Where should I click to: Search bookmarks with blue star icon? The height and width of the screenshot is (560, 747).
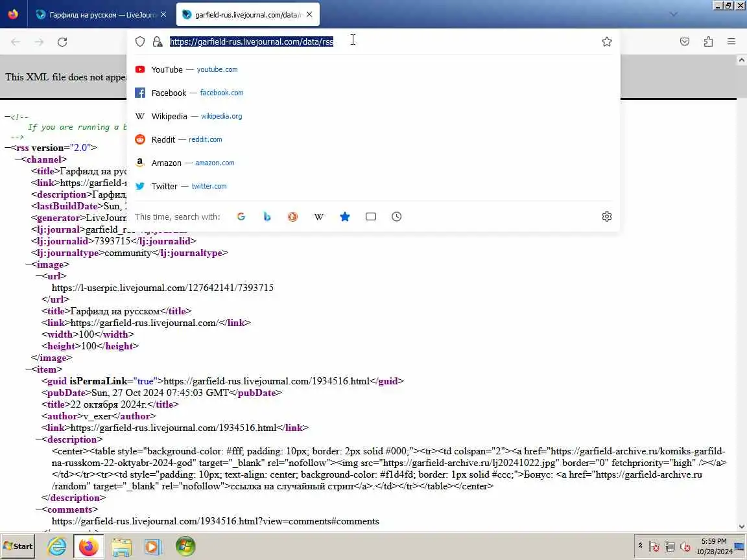tap(345, 216)
